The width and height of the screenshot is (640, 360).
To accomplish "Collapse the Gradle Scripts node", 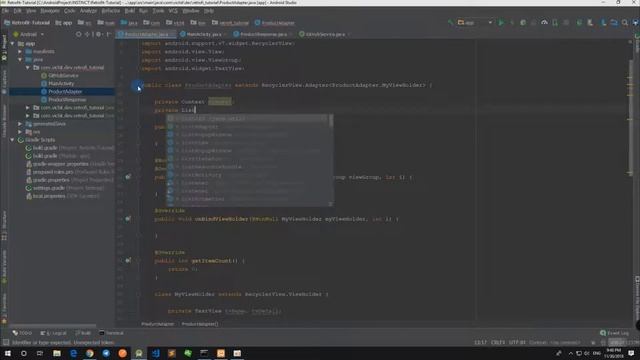I will click(13, 140).
